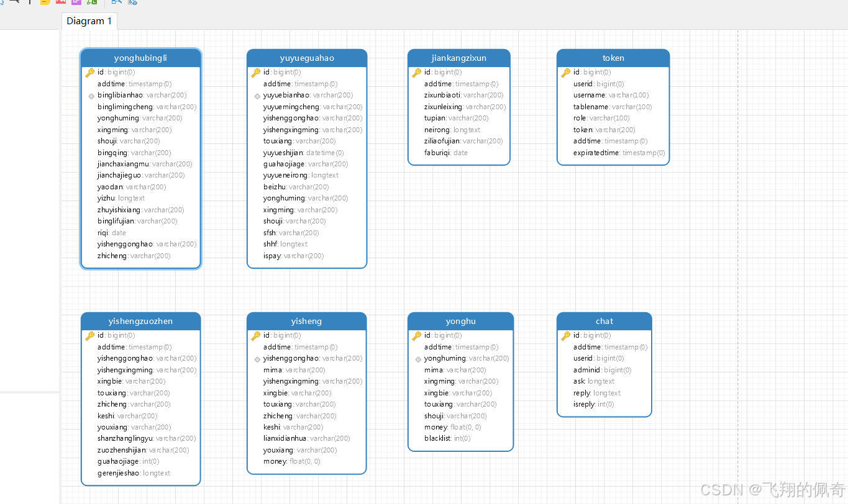Click the primary key icon in yisheng table
The image size is (848, 504).
255,336
